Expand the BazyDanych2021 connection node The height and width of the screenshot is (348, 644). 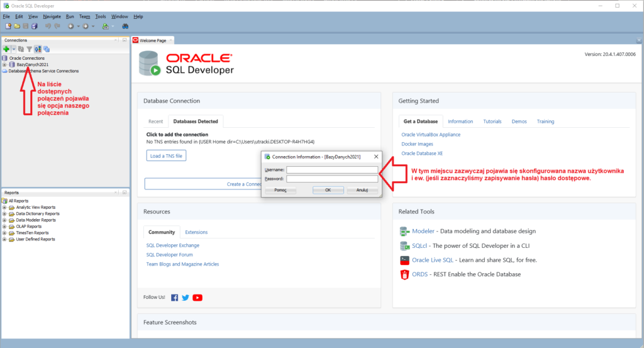[x=4, y=65]
